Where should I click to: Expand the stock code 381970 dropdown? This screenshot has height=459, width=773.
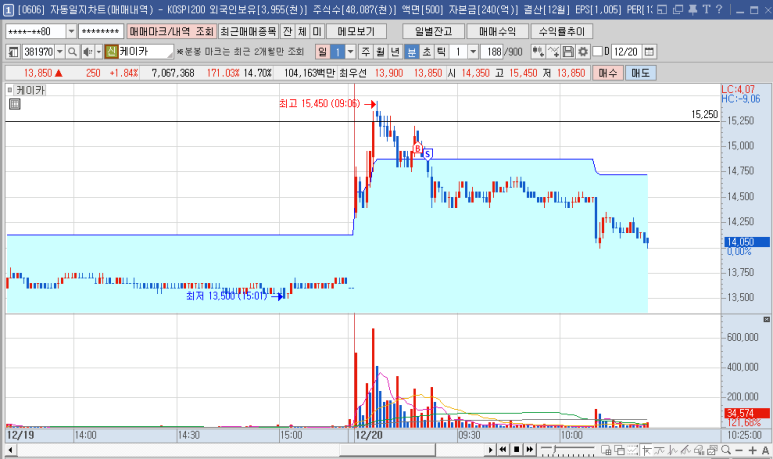point(60,52)
